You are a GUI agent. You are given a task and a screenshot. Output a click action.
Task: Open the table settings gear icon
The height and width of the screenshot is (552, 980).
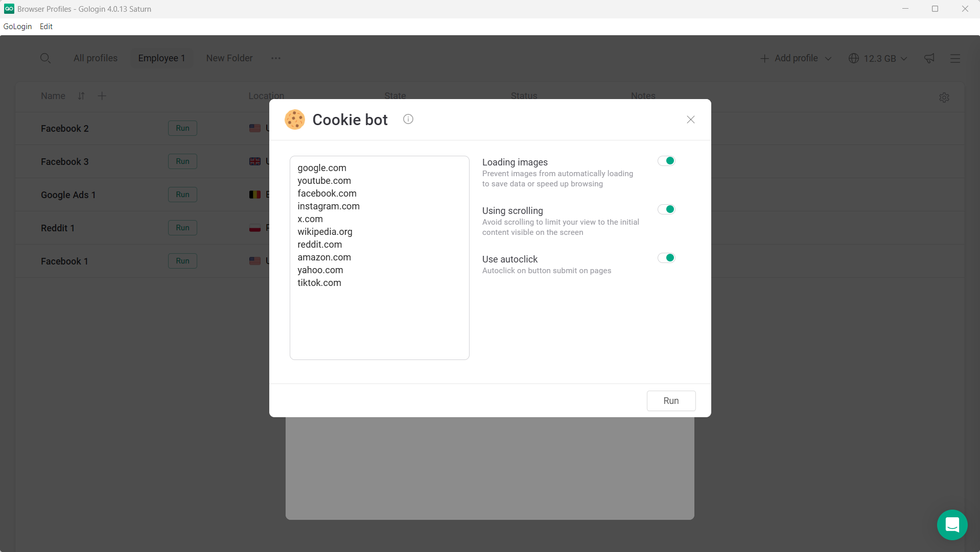[944, 97]
